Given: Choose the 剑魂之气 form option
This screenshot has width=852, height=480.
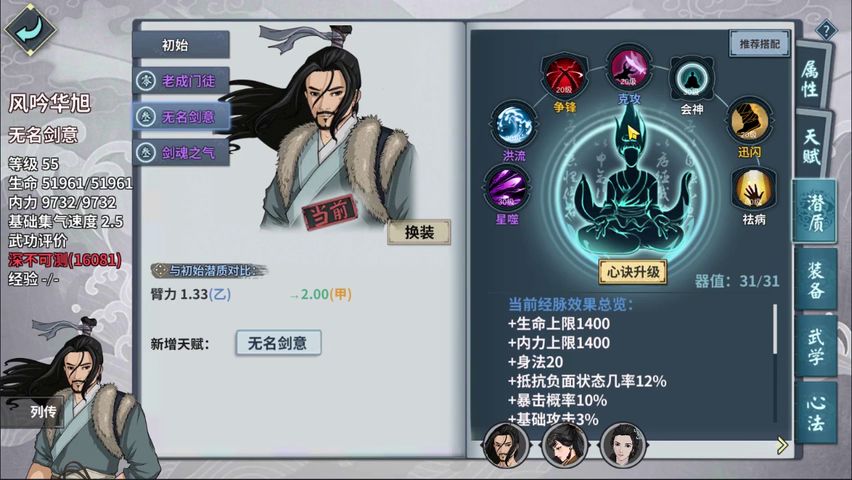Looking at the screenshot, I should click(181, 153).
